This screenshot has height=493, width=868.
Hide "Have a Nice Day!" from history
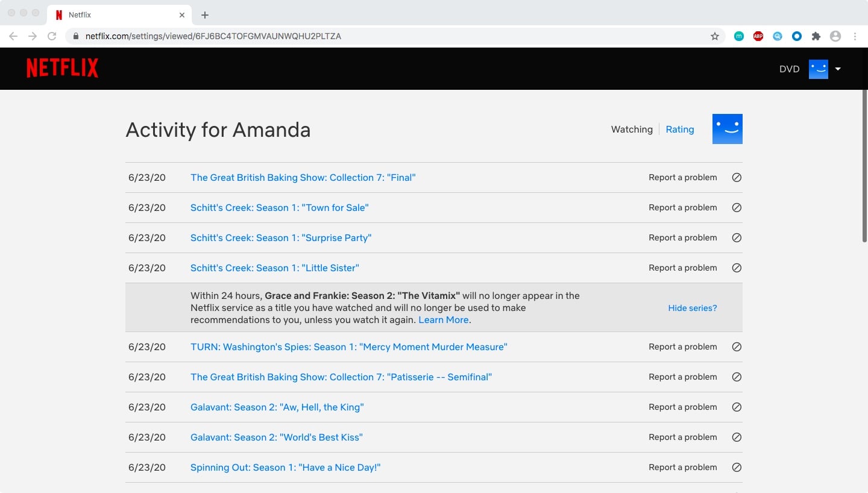pos(737,468)
